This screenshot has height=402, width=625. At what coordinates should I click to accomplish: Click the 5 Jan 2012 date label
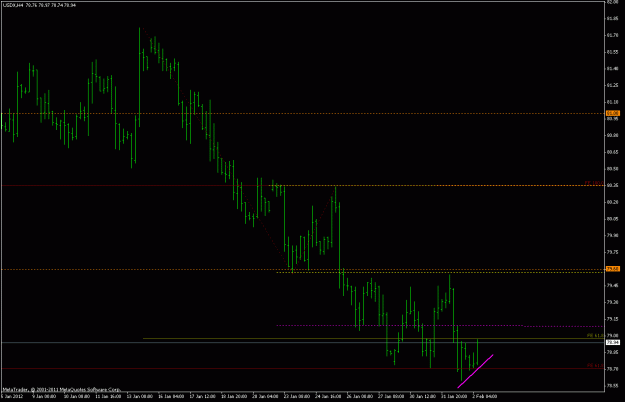coord(12,396)
